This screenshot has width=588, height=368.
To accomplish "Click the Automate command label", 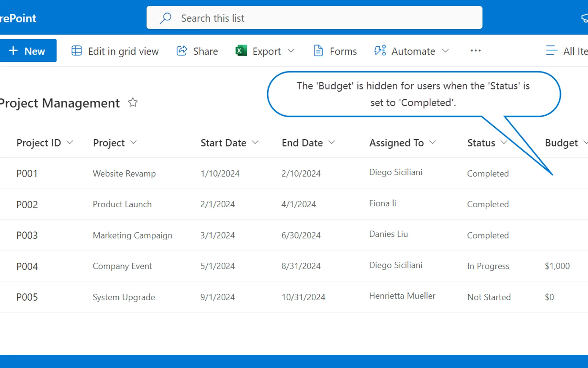I will pos(413,51).
